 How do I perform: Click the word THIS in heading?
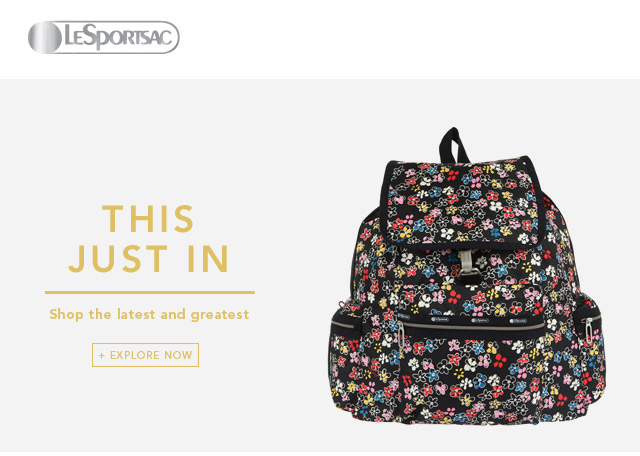point(148,218)
